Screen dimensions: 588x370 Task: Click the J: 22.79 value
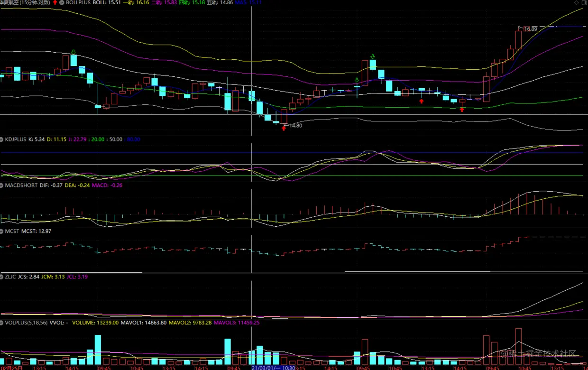coord(77,139)
